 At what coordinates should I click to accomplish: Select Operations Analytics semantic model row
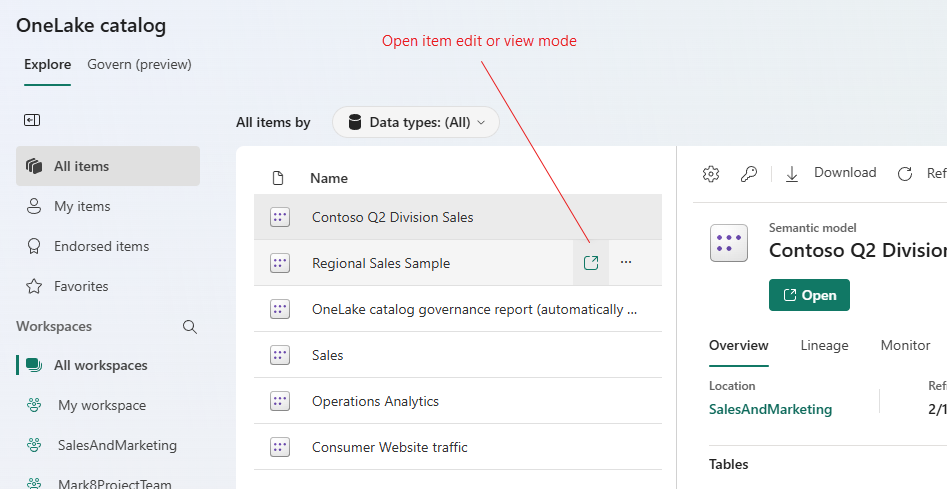pyautogui.click(x=375, y=401)
